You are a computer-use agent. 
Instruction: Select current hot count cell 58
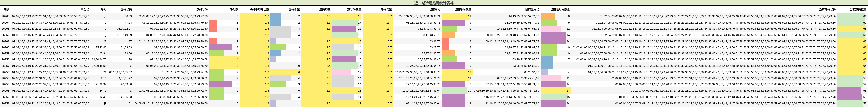point(865,78)
